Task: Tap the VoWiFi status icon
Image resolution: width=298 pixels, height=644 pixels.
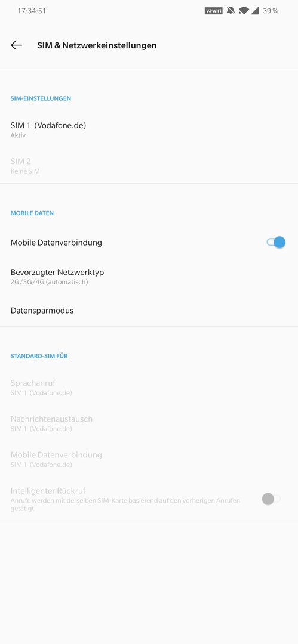Action: [x=214, y=11]
